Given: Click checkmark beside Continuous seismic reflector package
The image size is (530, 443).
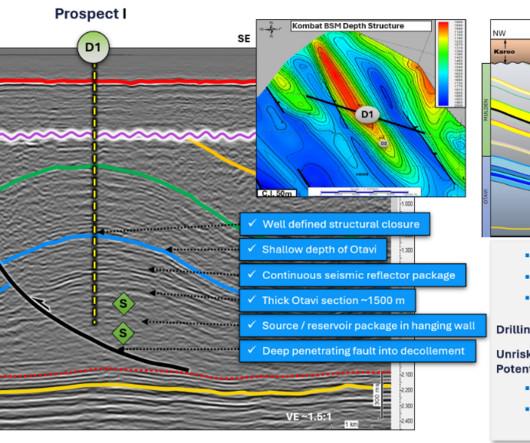Looking at the screenshot, I should click(251, 274).
